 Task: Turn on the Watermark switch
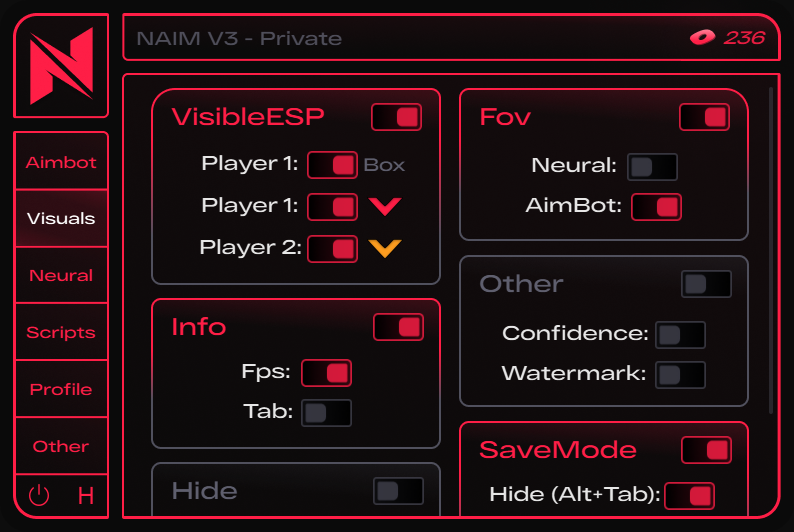681,375
